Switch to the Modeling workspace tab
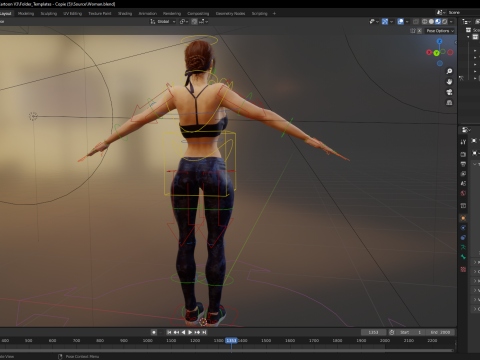The height and width of the screenshot is (360, 480). (26, 14)
